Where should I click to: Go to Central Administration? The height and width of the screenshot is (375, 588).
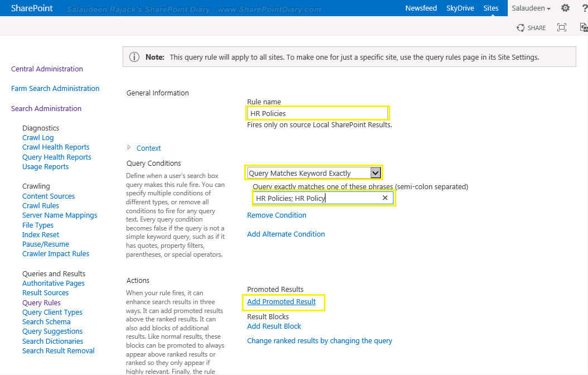[x=47, y=69]
